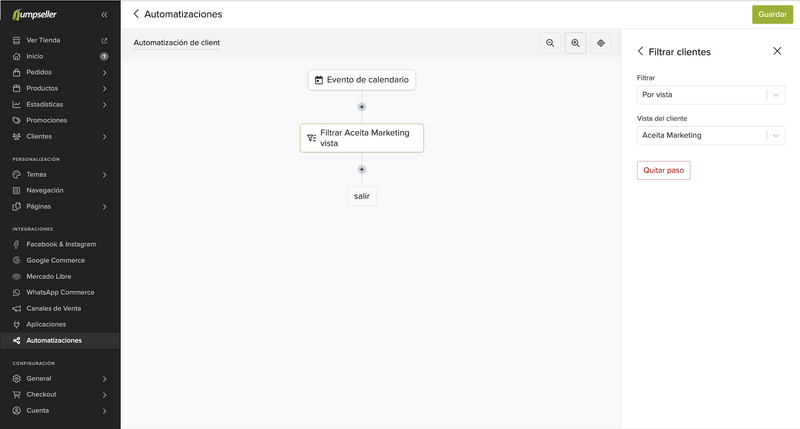Click the zoom out magnifier icon
This screenshot has width=800, height=429.
(x=550, y=43)
